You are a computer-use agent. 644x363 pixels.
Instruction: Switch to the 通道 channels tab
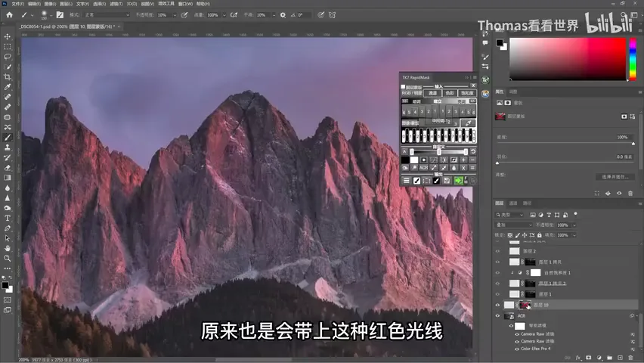click(x=513, y=203)
